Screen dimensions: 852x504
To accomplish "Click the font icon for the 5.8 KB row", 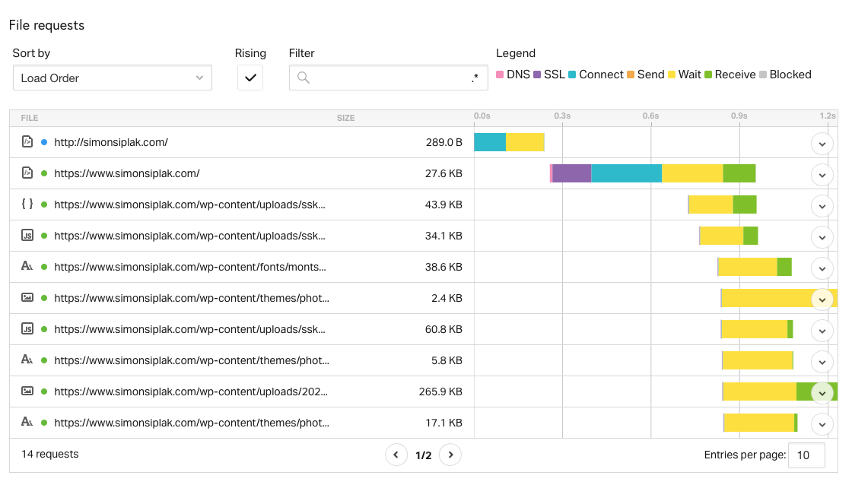I will (x=27, y=360).
